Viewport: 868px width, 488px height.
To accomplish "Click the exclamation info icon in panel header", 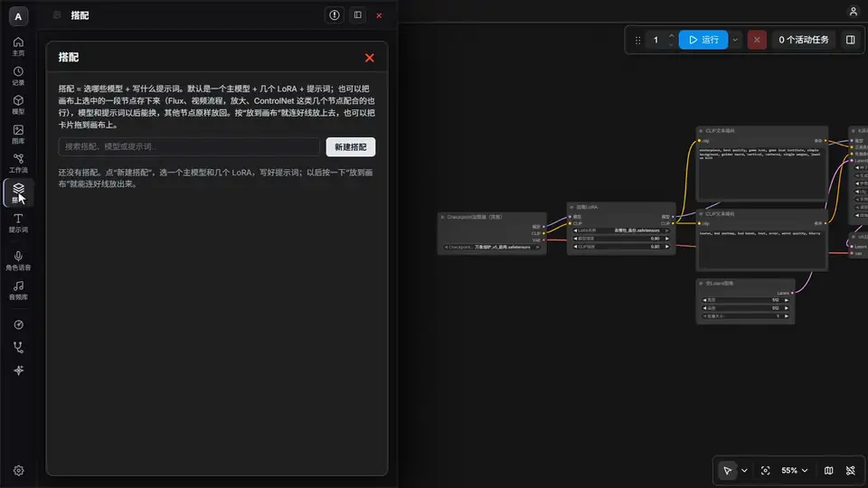I will tap(335, 15).
